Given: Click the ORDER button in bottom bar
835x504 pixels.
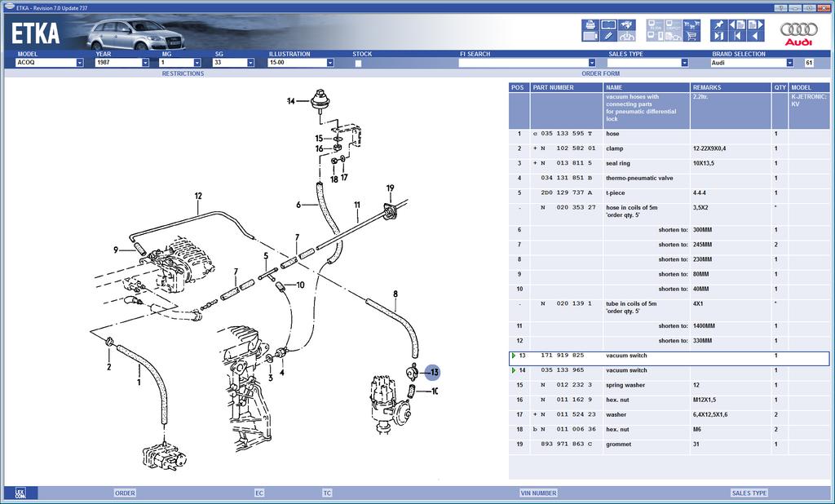Looking at the screenshot, I should (125, 493).
